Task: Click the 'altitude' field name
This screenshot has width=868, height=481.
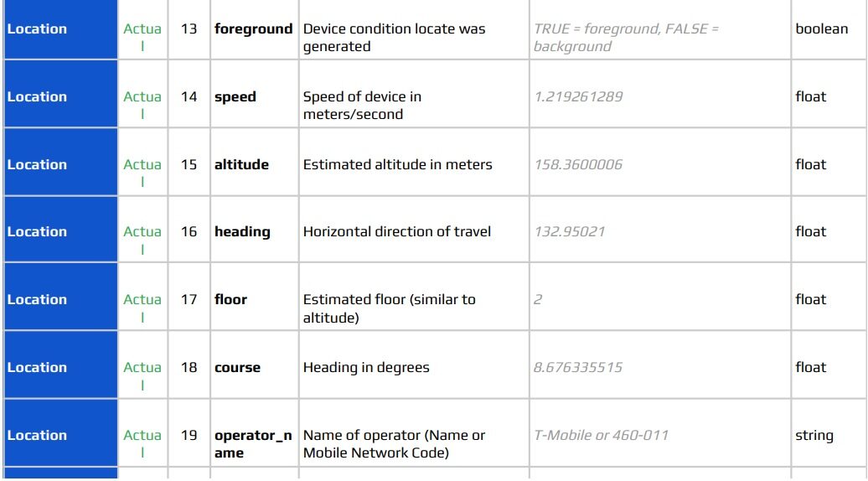Action: tap(241, 164)
